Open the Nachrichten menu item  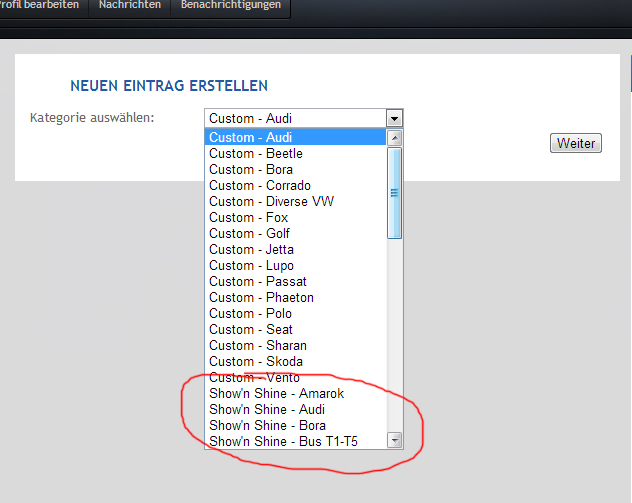pos(129,6)
